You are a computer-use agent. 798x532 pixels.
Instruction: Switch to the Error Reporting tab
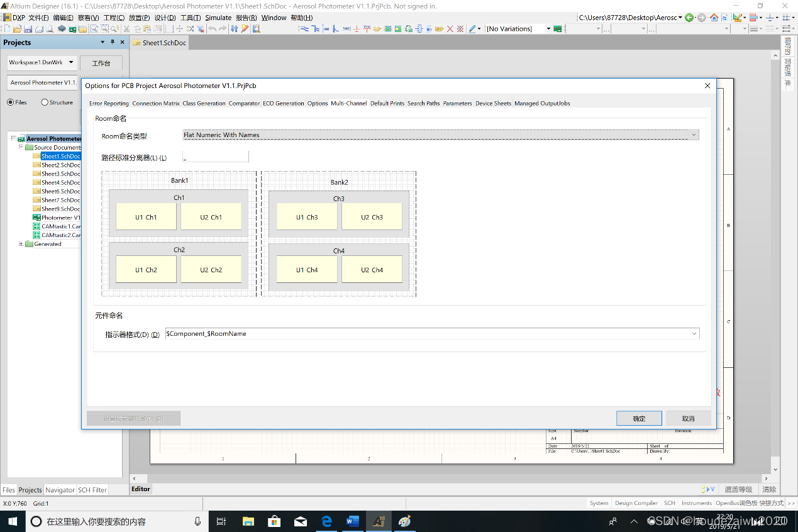109,103
